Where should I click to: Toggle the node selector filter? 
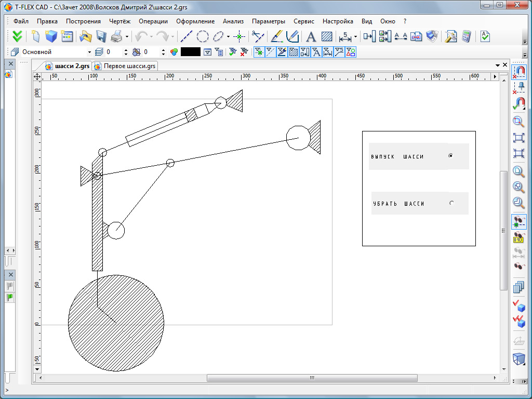[x=259, y=52]
